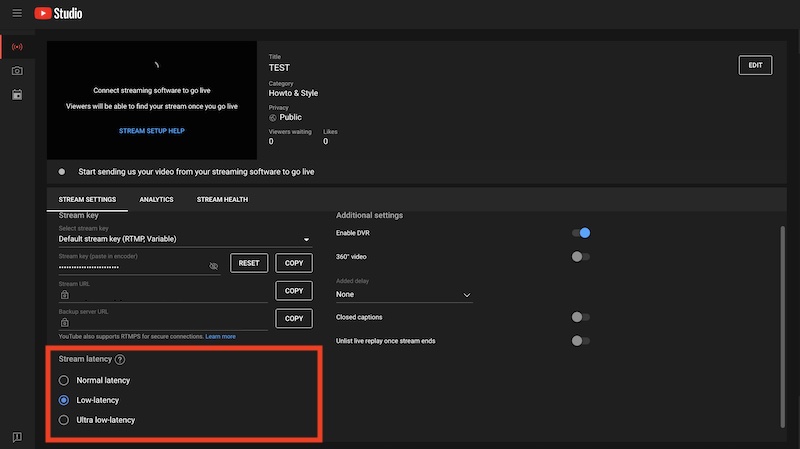Image resolution: width=800 pixels, height=449 pixels.
Task: Click the TEST stream title text
Action: 279,68
